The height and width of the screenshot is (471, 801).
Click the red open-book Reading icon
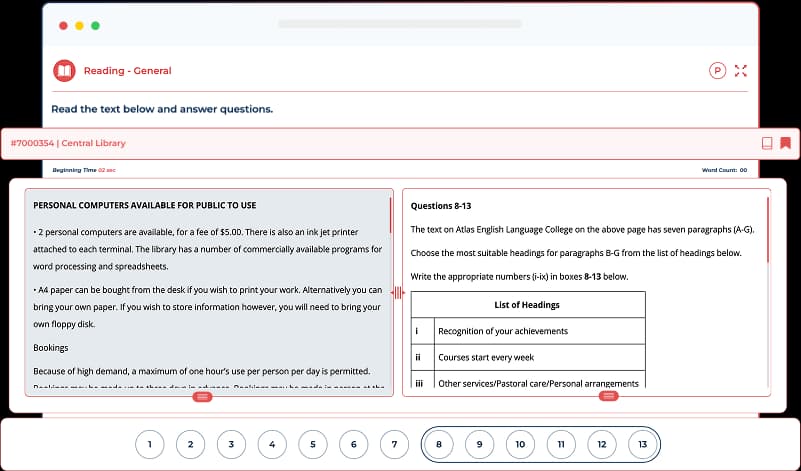(x=64, y=71)
